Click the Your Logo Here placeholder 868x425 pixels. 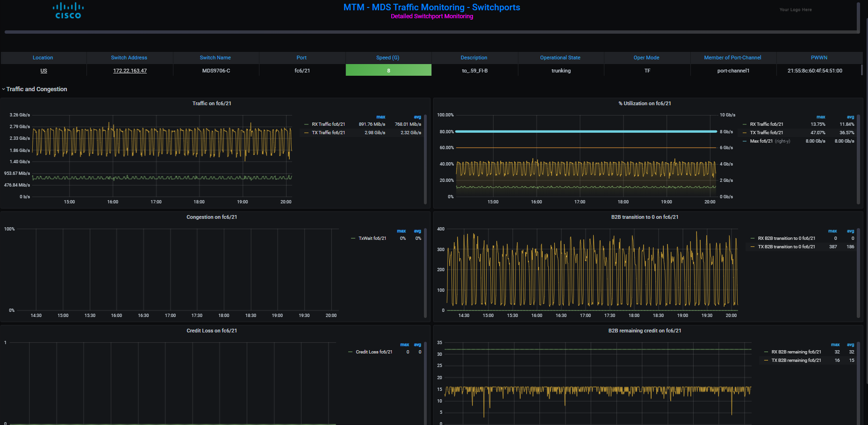point(796,9)
